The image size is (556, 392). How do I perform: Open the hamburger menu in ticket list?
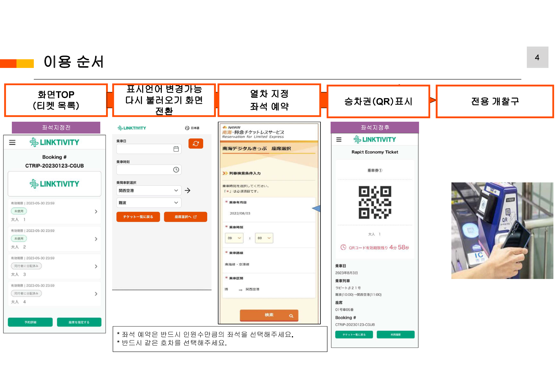(12, 142)
